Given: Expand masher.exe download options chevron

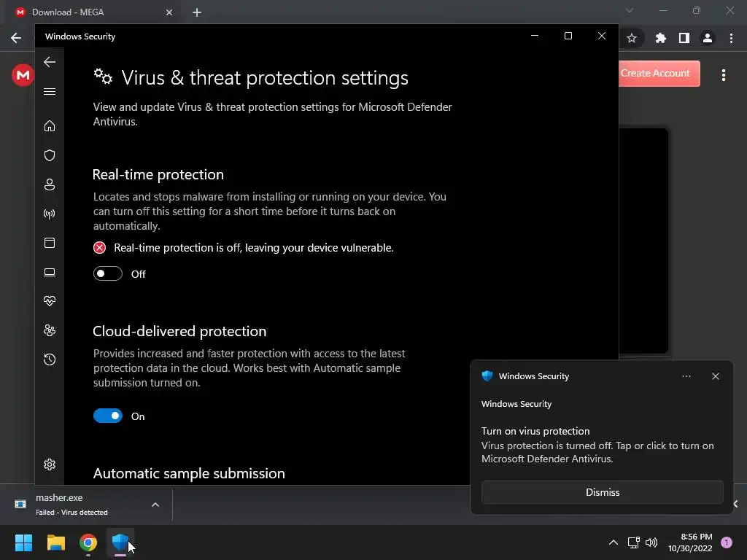Looking at the screenshot, I should click(x=155, y=505).
